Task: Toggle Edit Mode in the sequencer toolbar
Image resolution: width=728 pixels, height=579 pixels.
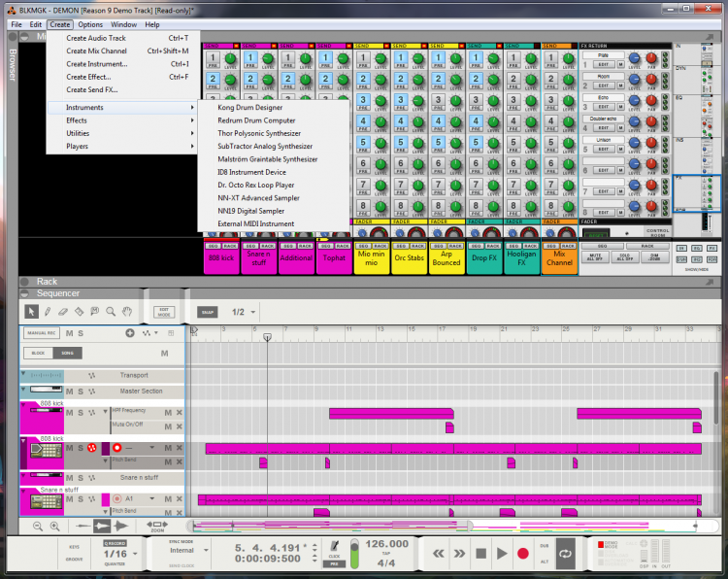Action: 164,312
